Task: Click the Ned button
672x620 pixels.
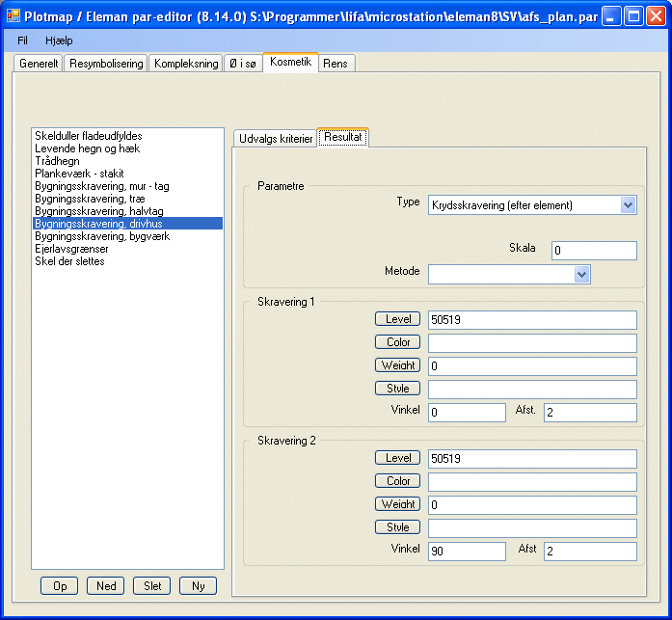Action: point(106,585)
